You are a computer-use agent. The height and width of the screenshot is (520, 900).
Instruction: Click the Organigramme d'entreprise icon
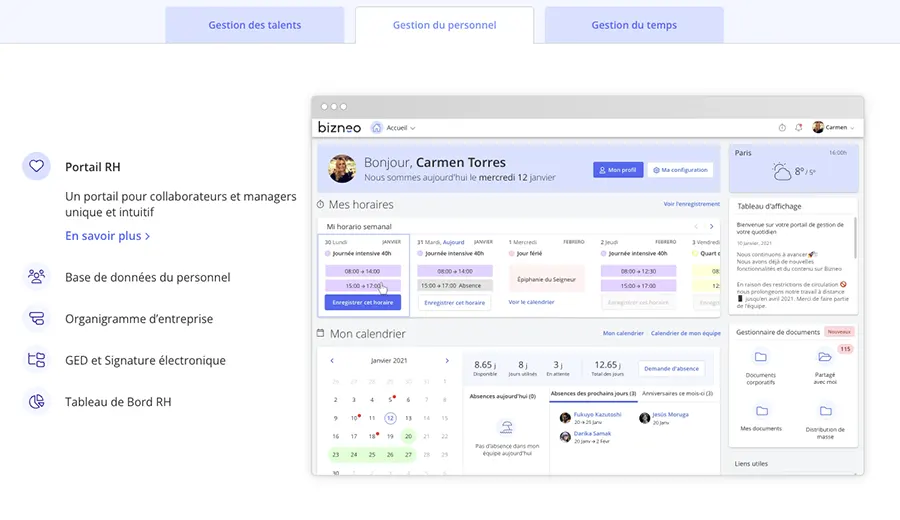click(36, 319)
